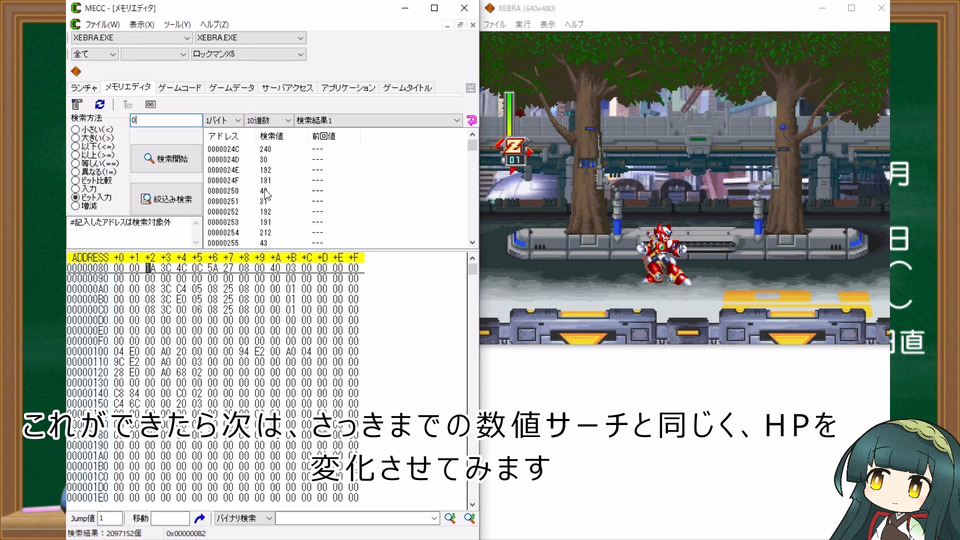Switch to the ゲームタイトル tab
The height and width of the screenshot is (540, 960).
(x=407, y=88)
